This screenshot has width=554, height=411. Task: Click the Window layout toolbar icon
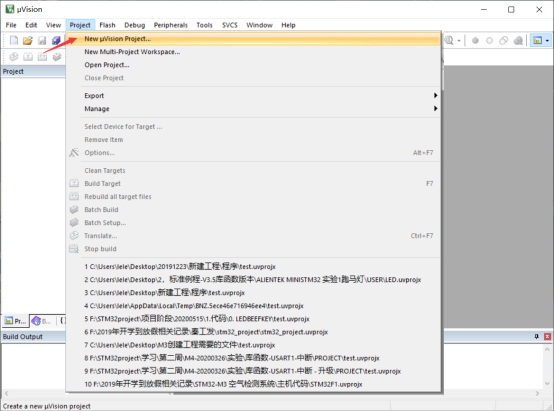pos(537,40)
